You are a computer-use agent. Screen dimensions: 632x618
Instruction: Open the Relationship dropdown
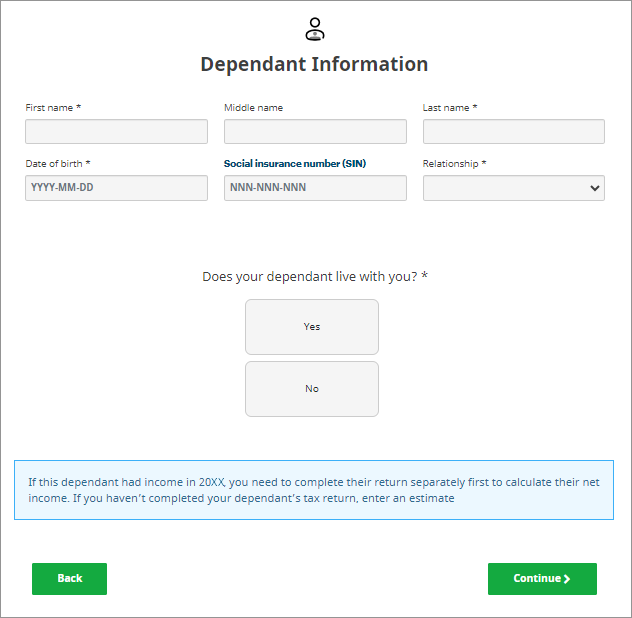tap(505, 188)
